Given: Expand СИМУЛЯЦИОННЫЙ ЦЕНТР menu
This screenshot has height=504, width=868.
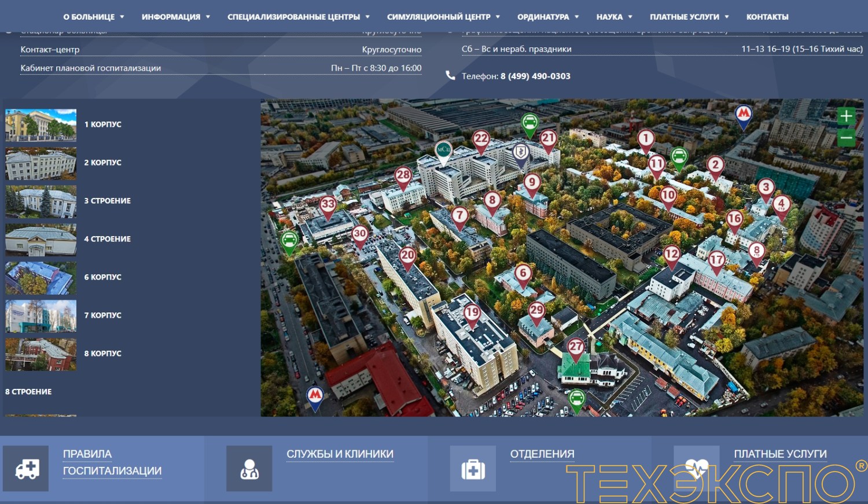Looking at the screenshot, I should (x=443, y=17).
